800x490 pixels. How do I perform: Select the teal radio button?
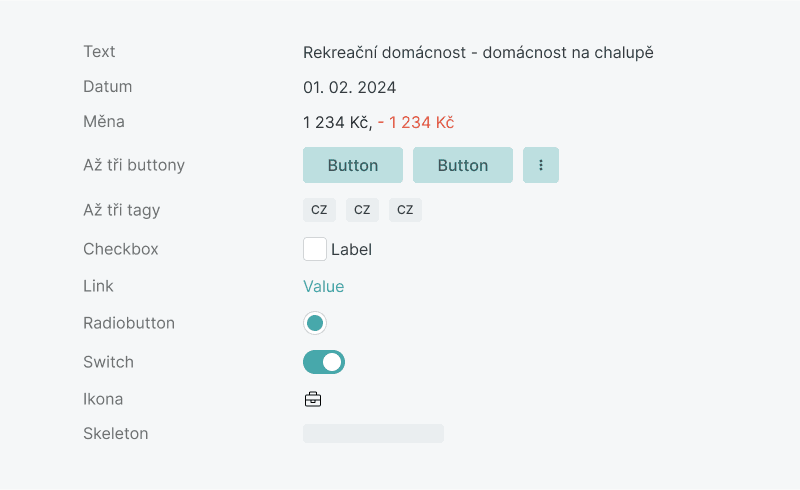(x=315, y=323)
